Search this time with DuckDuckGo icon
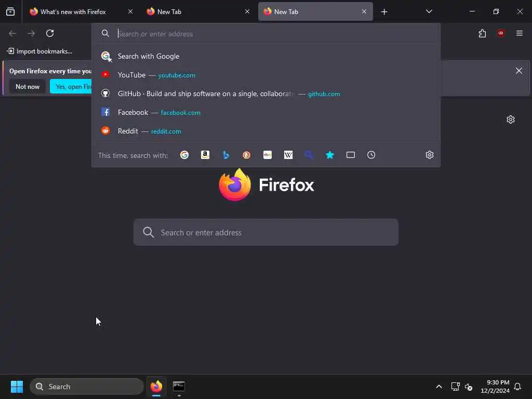The width and height of the screenshot is (532, 399). point(247,155)
